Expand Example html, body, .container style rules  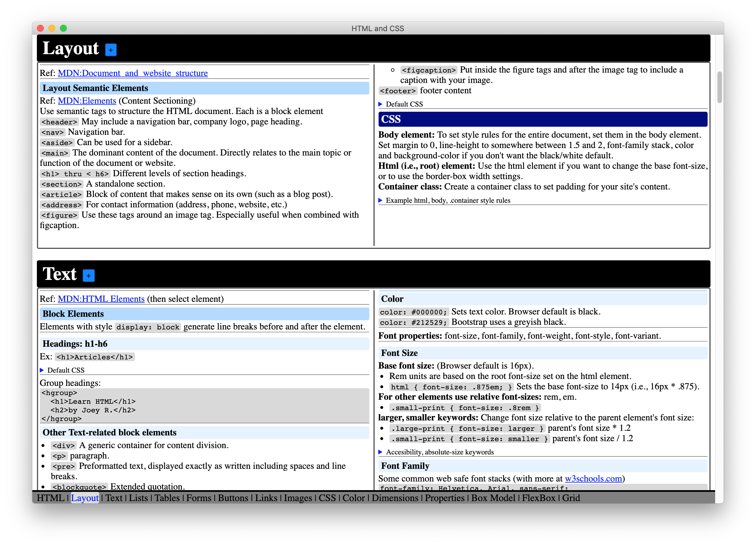click(444, 200)
